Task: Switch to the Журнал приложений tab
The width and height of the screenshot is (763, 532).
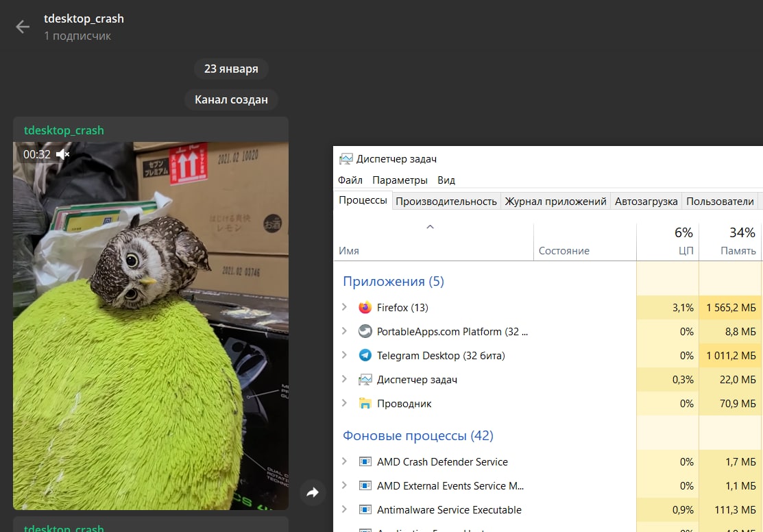Action: click(556, 202)
